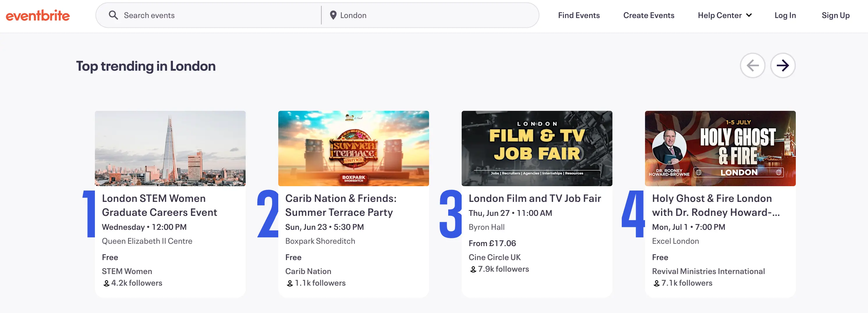Click the Summer Terrace Party event image

click(354, 148)
